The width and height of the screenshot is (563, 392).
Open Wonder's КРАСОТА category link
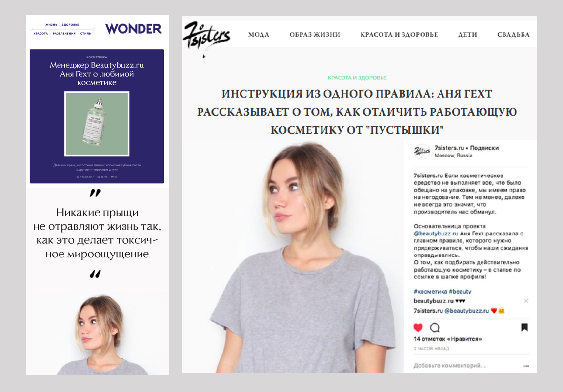(x=40, y=33)
